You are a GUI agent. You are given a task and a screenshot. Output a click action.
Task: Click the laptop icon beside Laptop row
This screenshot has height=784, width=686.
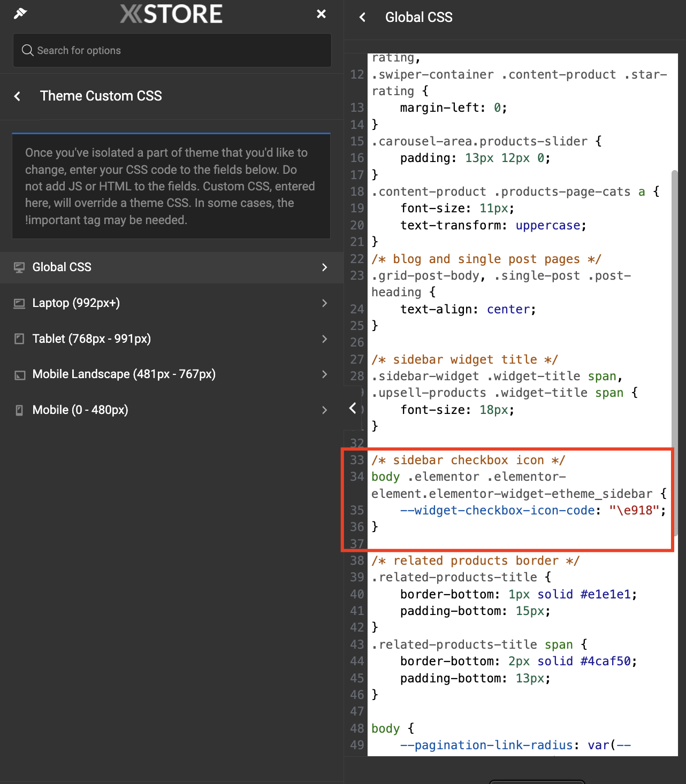pyautogui.click(x=19, y=303)
